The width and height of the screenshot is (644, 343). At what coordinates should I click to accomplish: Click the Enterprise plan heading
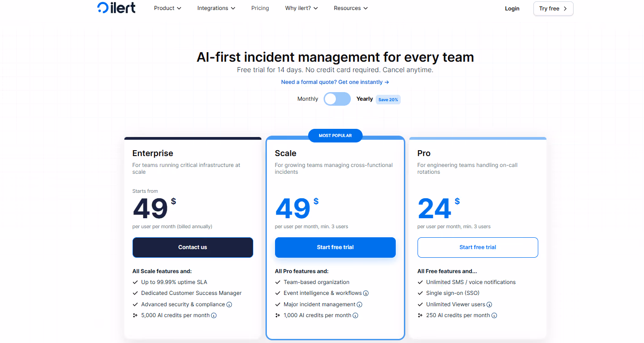(x=153, y=153)
